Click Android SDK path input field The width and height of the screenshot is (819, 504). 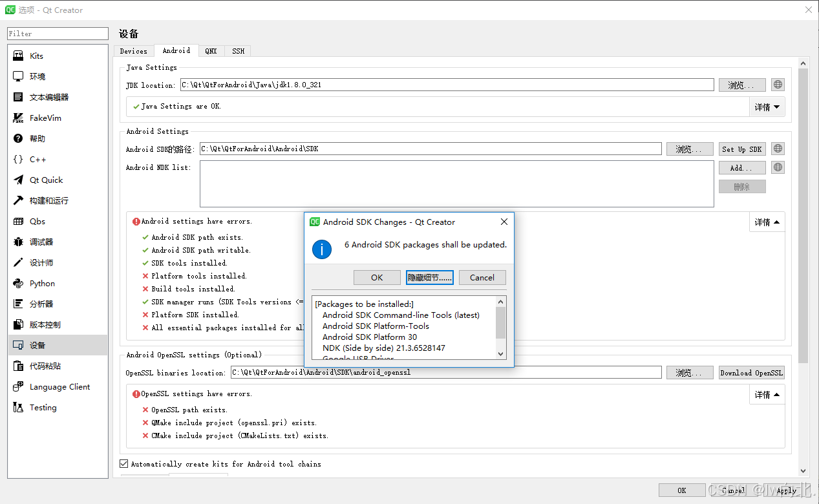point(431,149)
